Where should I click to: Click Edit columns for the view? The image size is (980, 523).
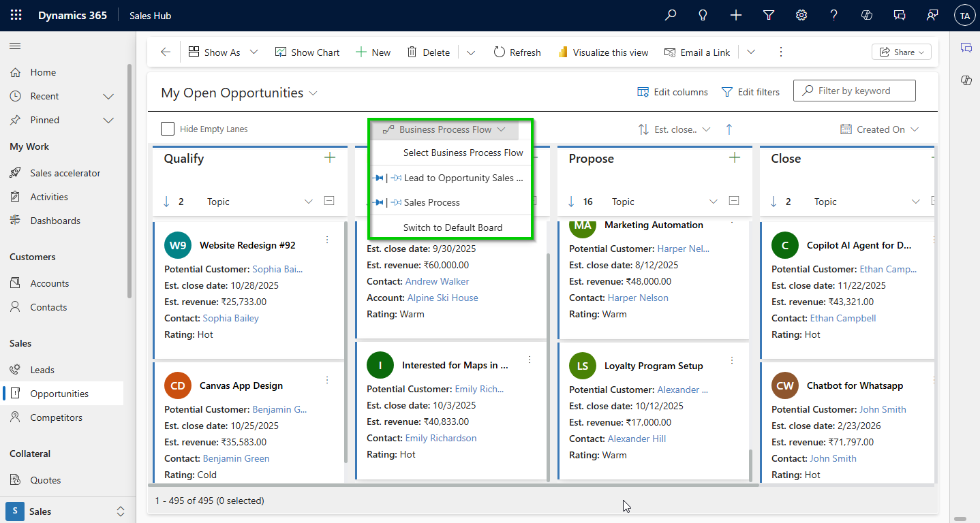[672, 91]
